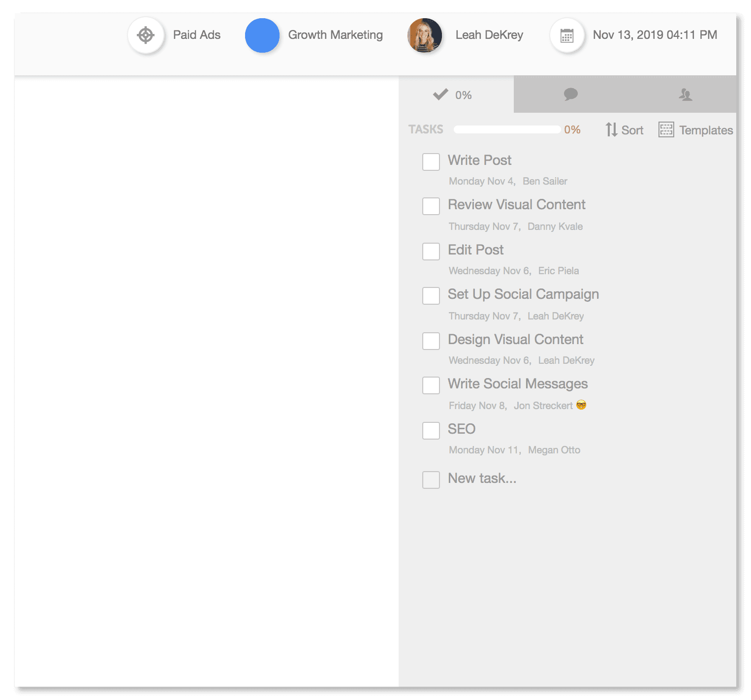Viewport: 751px width, 700px height.
Task: Check the SEO task box
Action: pos(431,431)
